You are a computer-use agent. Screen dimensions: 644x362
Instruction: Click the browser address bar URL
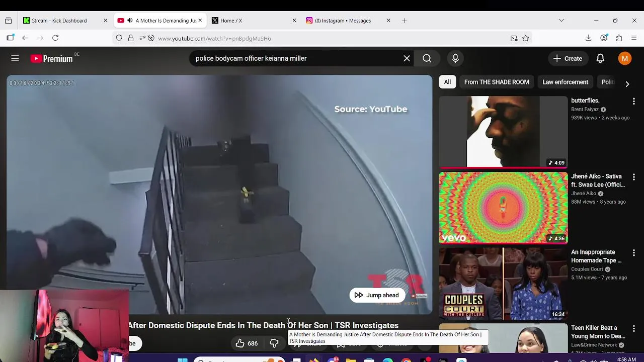pos(214,38)
